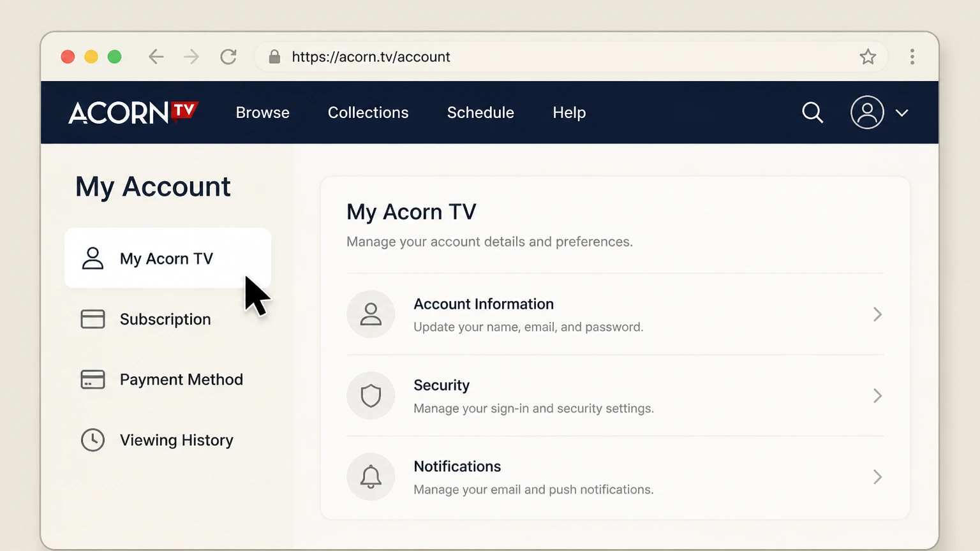Expand the profile dropdown chevron

tap(902, 113)
